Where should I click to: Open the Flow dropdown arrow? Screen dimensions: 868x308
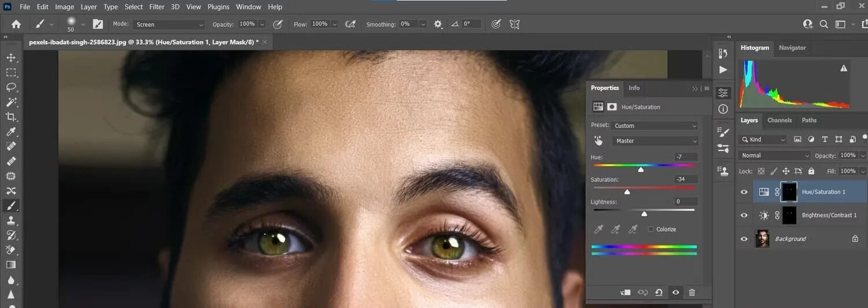pyautogui.click(x=334, y=24)
